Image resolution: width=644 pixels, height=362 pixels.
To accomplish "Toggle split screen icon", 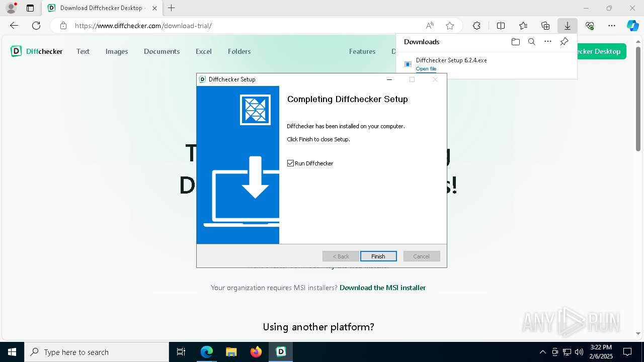I will pos(501,26).
